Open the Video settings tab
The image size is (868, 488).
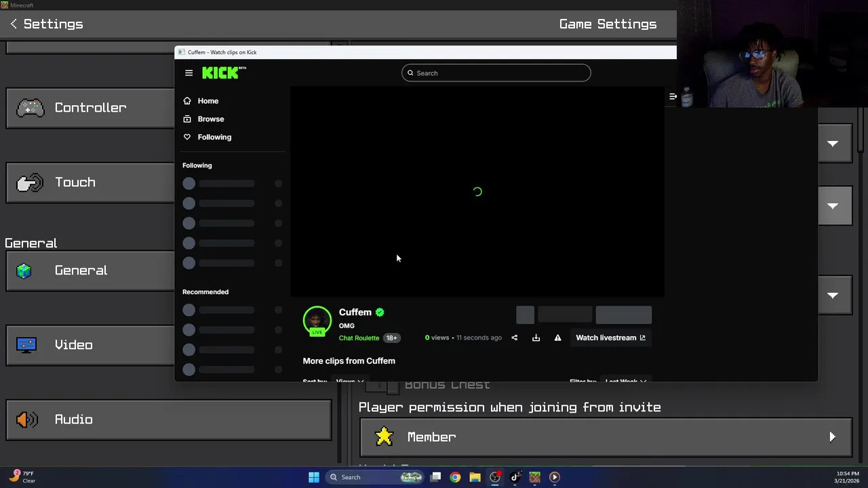pos(90,345)
